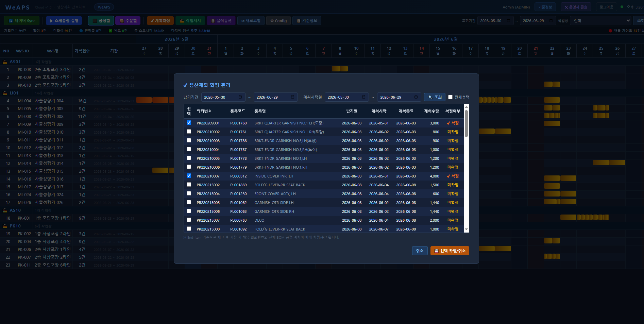Click the 새로고침 refresh toolbar button
The width and height of the screenshot is (644, 324).
(x=251, y=21)
